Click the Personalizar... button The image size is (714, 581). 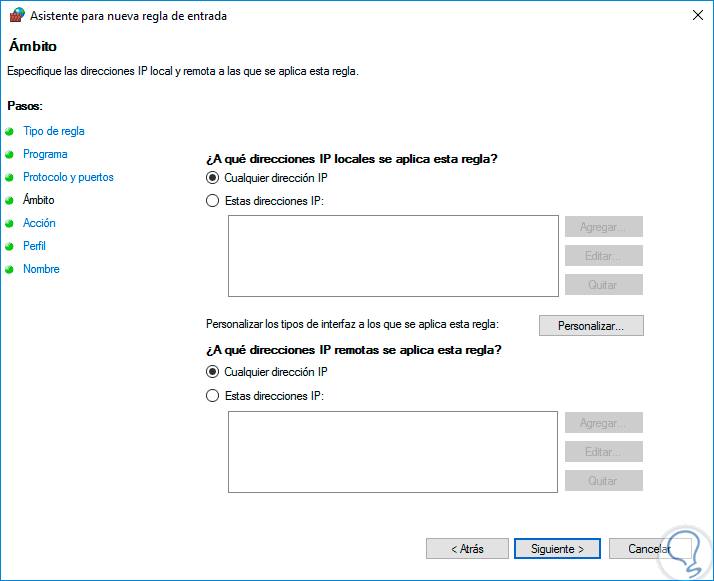pos(591,326)
